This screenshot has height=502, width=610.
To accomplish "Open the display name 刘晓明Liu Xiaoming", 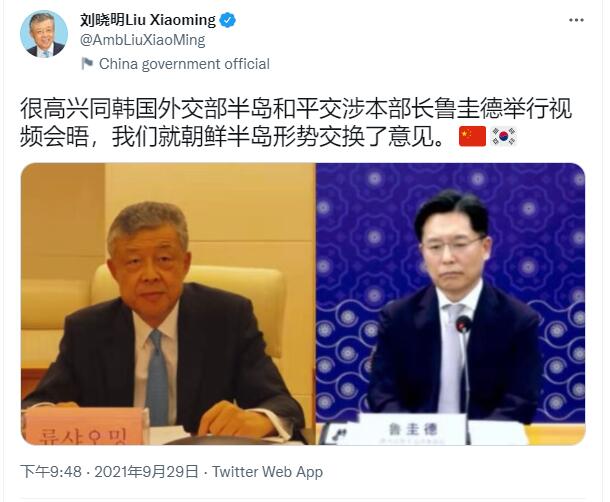I will tap(148, 20).
